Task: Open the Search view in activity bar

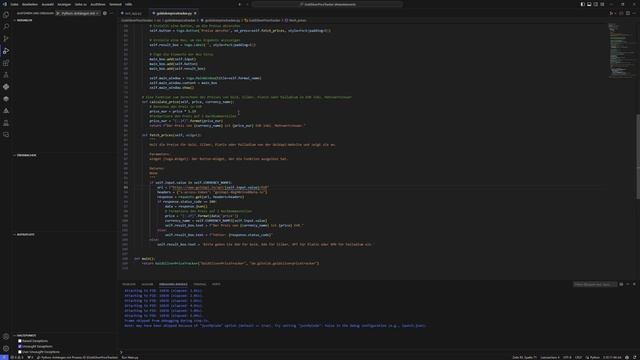Action: point(6,27)
